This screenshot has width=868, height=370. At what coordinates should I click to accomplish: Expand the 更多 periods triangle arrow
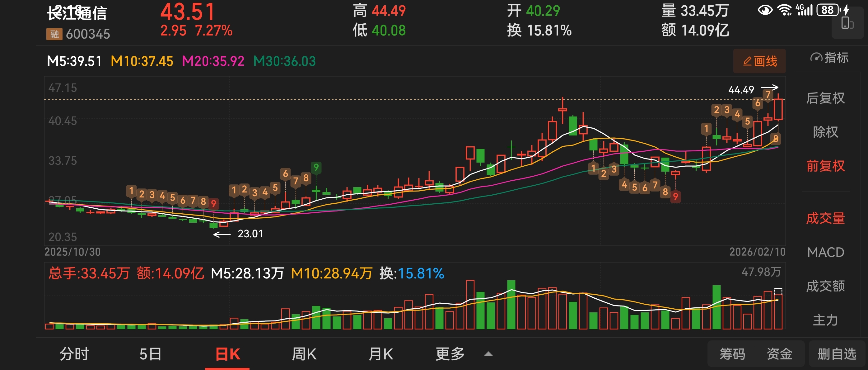point(488,354)
